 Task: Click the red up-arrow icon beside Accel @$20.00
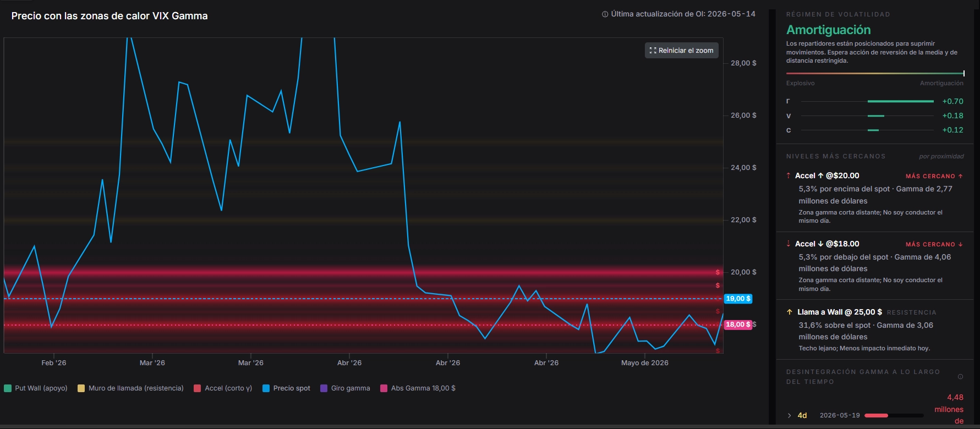(789, 175)
